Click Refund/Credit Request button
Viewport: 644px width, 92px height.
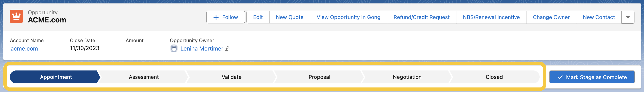click(421, 17)
